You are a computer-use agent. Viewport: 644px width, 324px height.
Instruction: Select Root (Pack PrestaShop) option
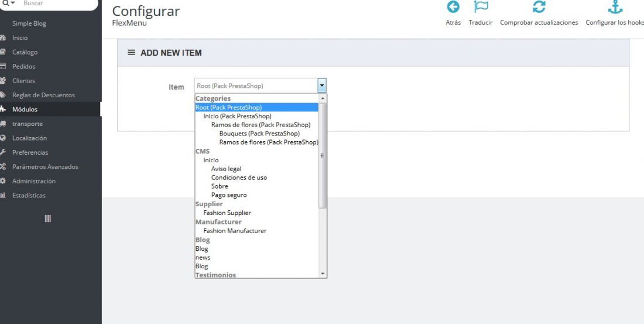[x=256, y=107]
